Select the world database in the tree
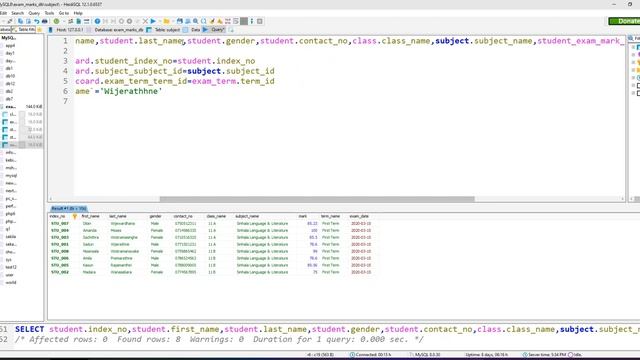Image resolution: width=640 pixels, height=360 pixels. [x=11, y=282]
